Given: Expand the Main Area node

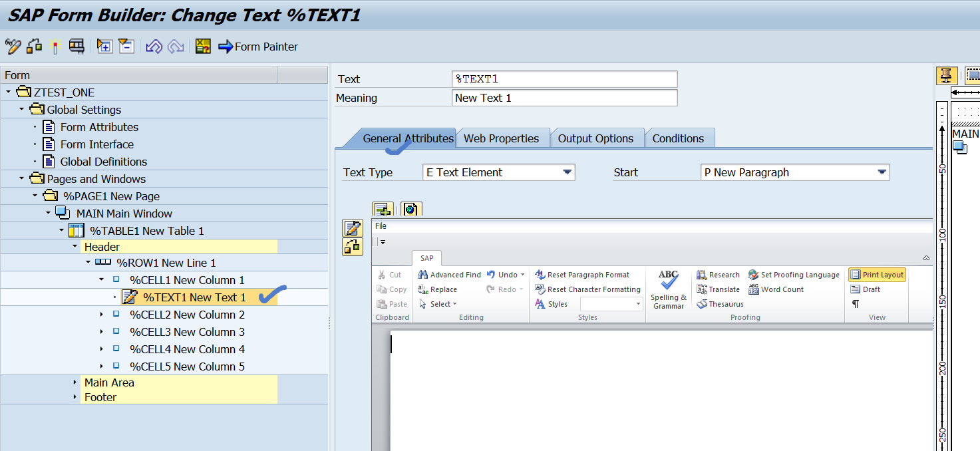Looking at the screenshot, I should pyautogui.click(x=75, y=382).
